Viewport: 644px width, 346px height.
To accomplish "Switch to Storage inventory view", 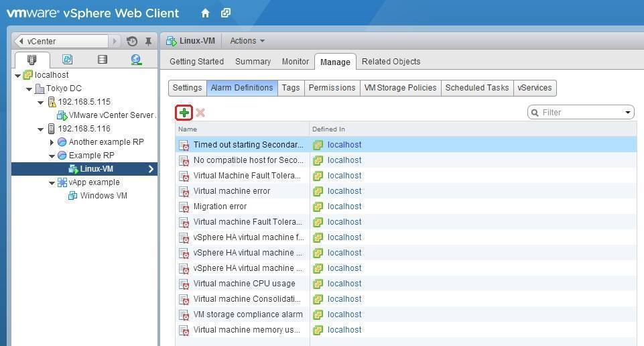I will pyautogui.click(x=103, y=60).
